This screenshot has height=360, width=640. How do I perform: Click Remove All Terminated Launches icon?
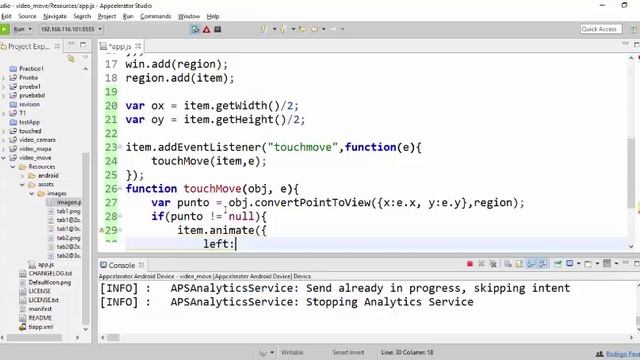click(493, 264)
